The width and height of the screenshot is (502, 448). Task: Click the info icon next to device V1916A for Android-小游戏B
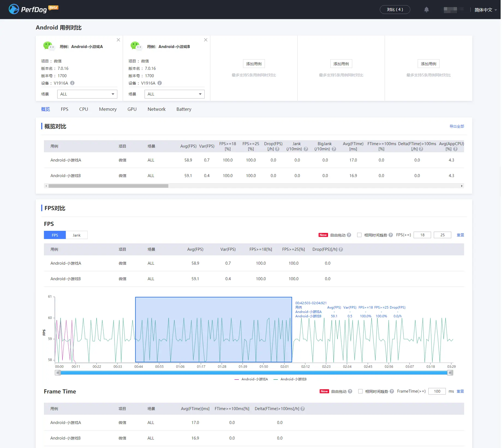[x=160, y=83]
